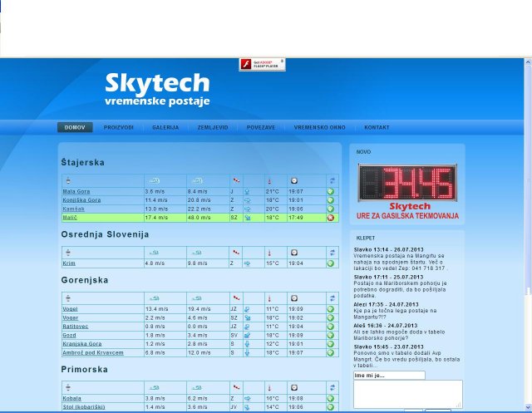The image size is (532, 413).
Task: Open the Kontakt menu item
Action: pyautogui.click(x=377, y=127)
